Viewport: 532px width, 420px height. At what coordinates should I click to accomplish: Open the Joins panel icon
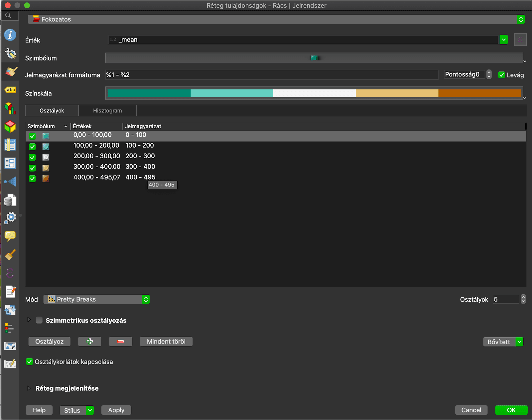pos(10,182)
